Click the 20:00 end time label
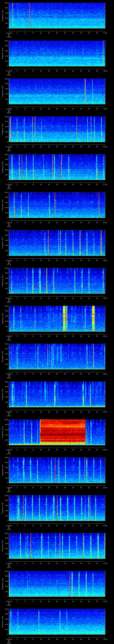 105,147
